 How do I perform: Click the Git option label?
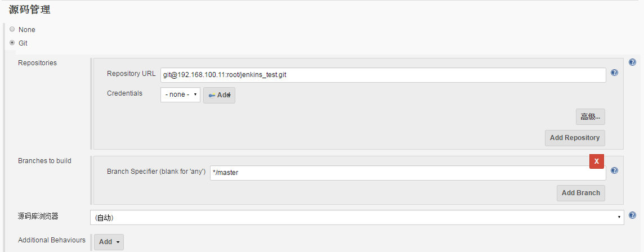coord(23,43)
